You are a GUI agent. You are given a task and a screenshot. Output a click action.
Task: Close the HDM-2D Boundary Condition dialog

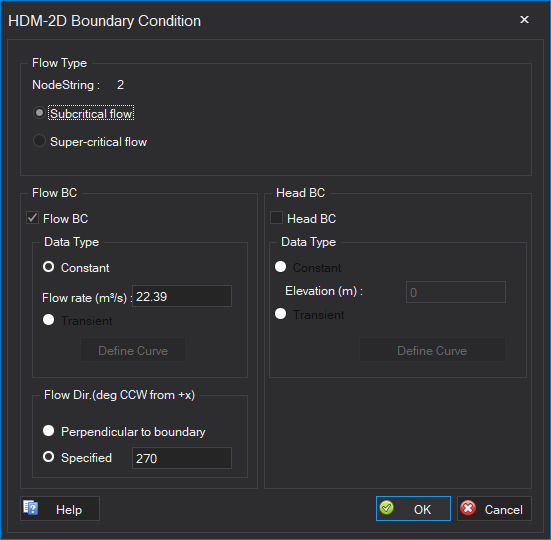[524, 20]
